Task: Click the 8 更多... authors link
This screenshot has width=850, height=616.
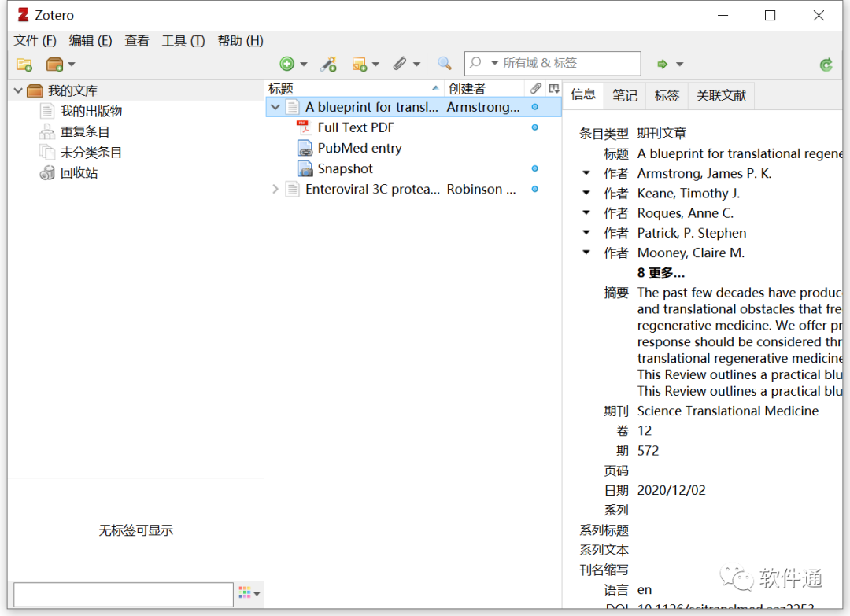Action: [x=661, y=272]
